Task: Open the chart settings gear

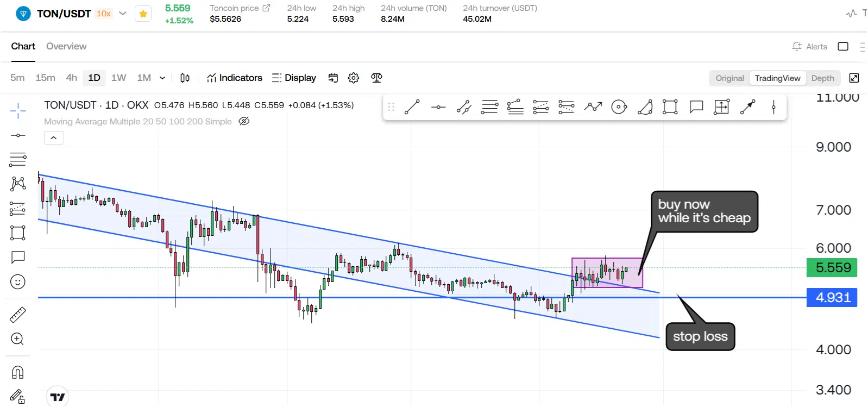Action: (354, 78)
